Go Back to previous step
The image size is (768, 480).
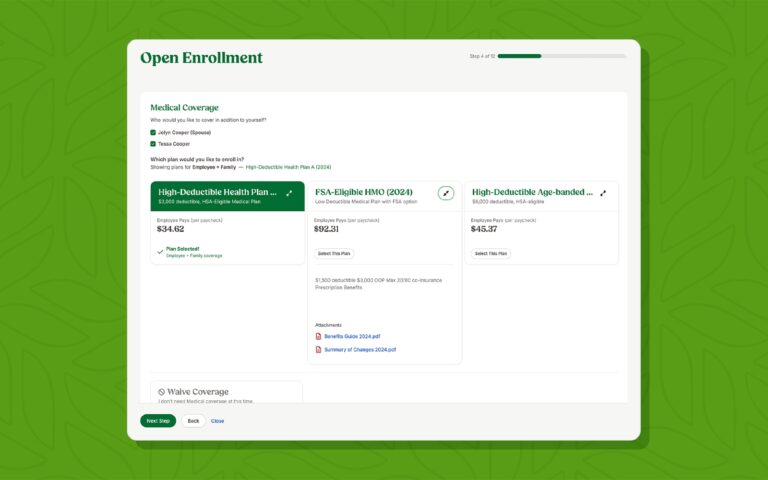[193, 421]
